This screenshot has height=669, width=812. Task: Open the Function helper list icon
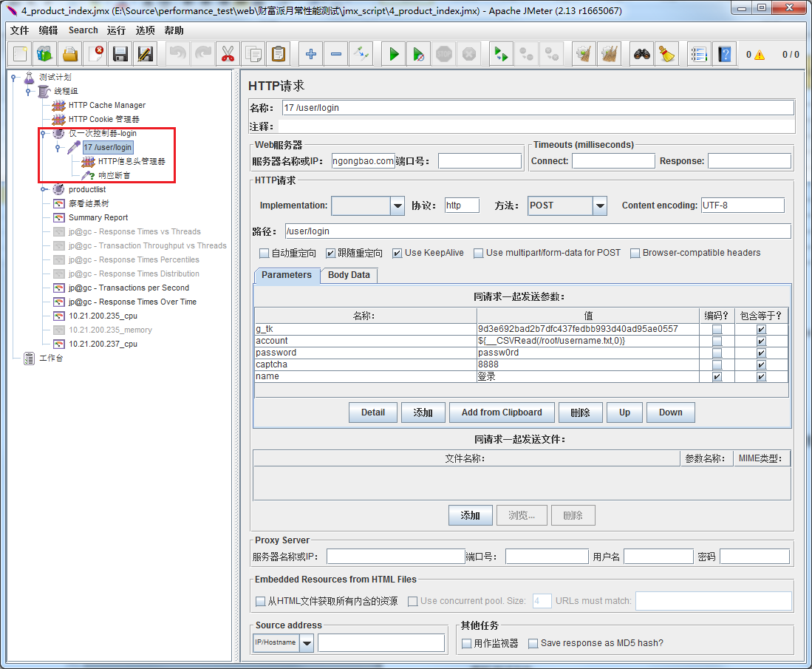click(x=699, y=54)
